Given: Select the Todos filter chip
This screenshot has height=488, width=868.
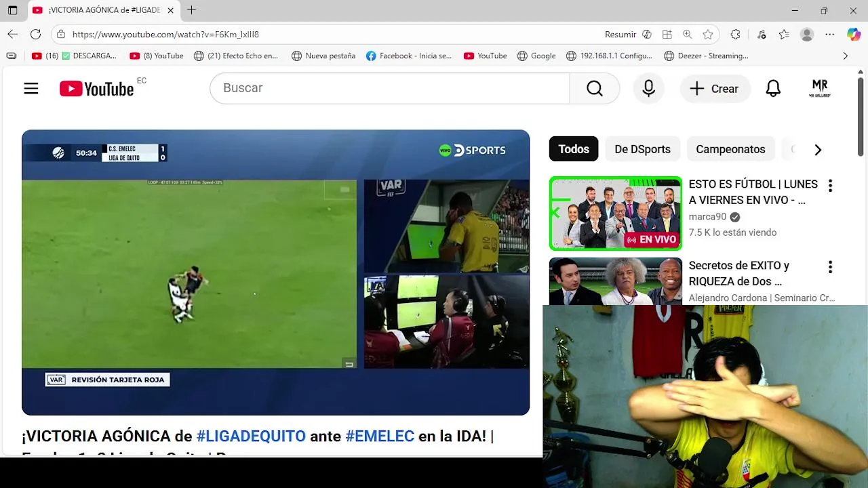Looking at the screenshot, I should click(x=574, y=149).
